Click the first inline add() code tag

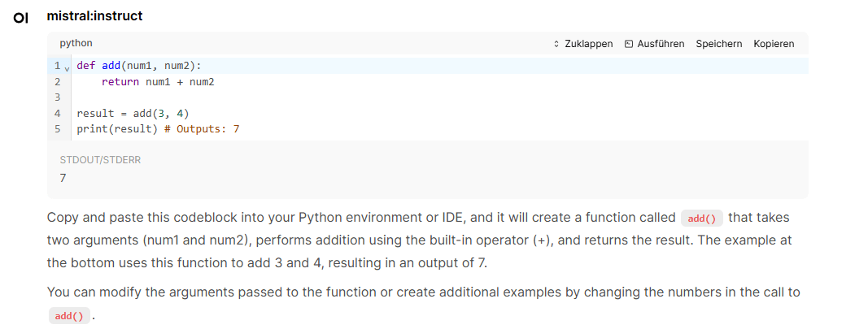coord(701,218)
